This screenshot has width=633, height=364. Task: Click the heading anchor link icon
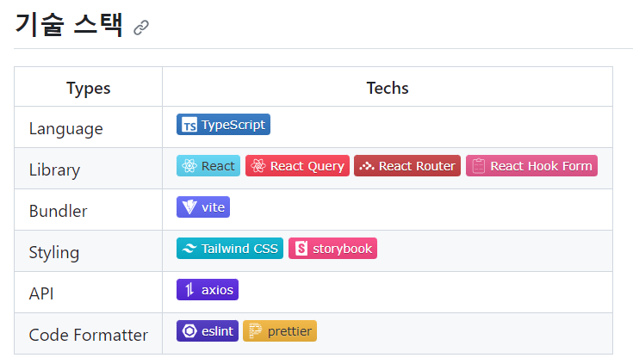click(x=141, y=28)
